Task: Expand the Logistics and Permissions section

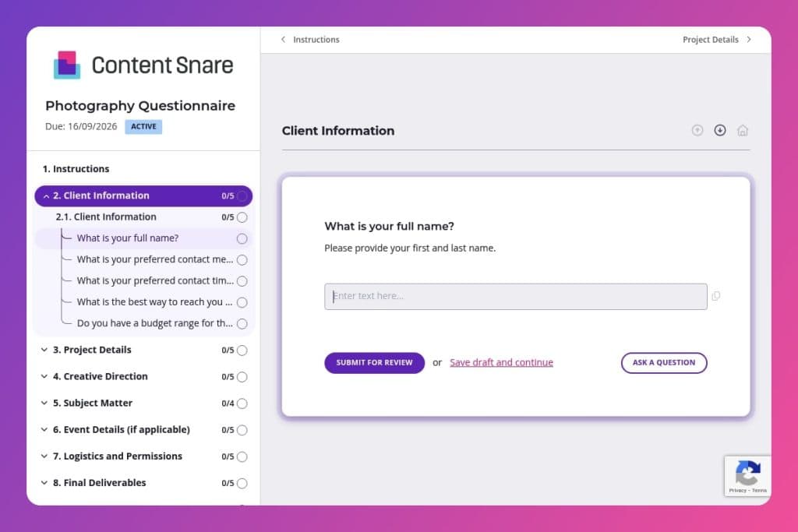Action: [x=44, y=456]
